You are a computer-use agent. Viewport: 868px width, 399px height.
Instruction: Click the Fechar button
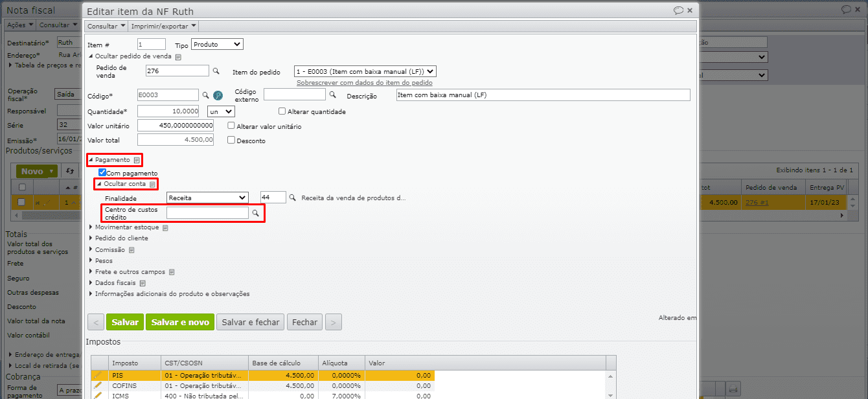click(304, 322)
